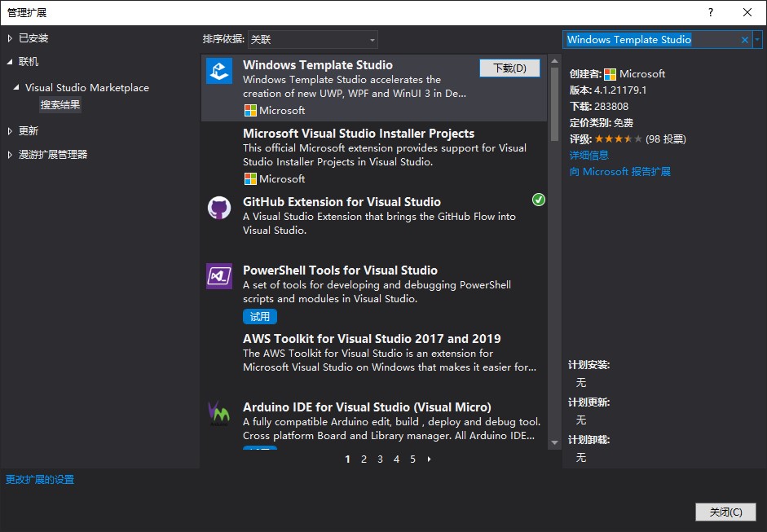Image resolution: width=767 pixels, height=532 pixels.
Task: Click Microsoft logo under Windows Template Studio
Action: point(250,111)
